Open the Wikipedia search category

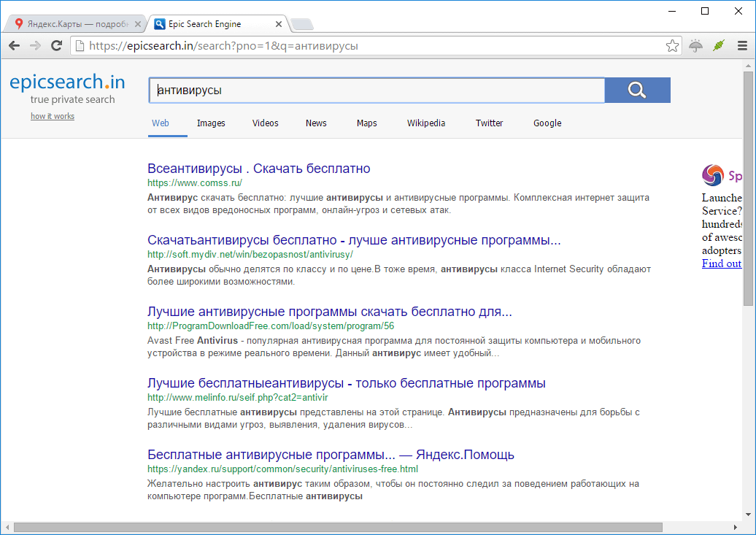click(x=425, y=123)
